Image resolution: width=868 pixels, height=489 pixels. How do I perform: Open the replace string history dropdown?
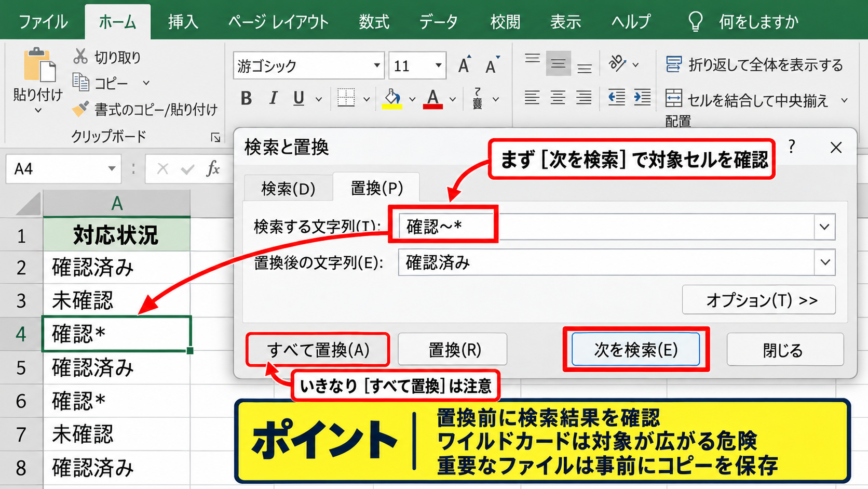coord(824,262)
